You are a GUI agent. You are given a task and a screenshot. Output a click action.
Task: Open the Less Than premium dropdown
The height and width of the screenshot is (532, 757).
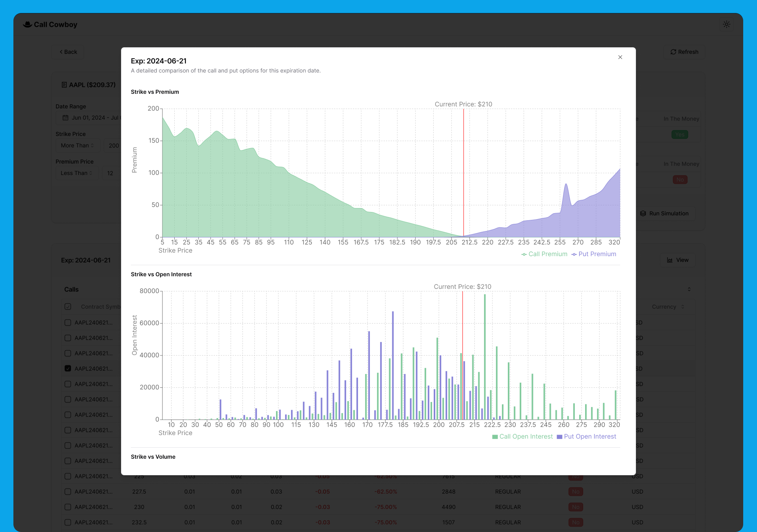pos(77,173)
